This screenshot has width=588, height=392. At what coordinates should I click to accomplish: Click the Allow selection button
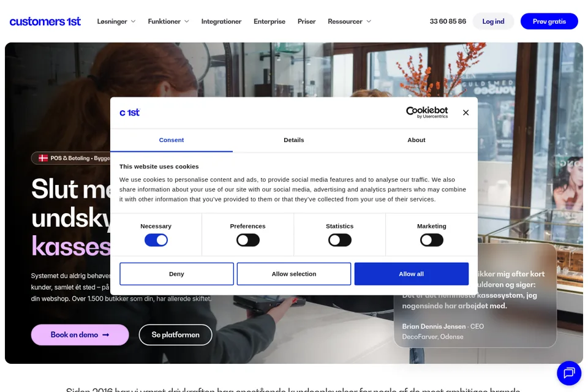[x=294, y=274]
